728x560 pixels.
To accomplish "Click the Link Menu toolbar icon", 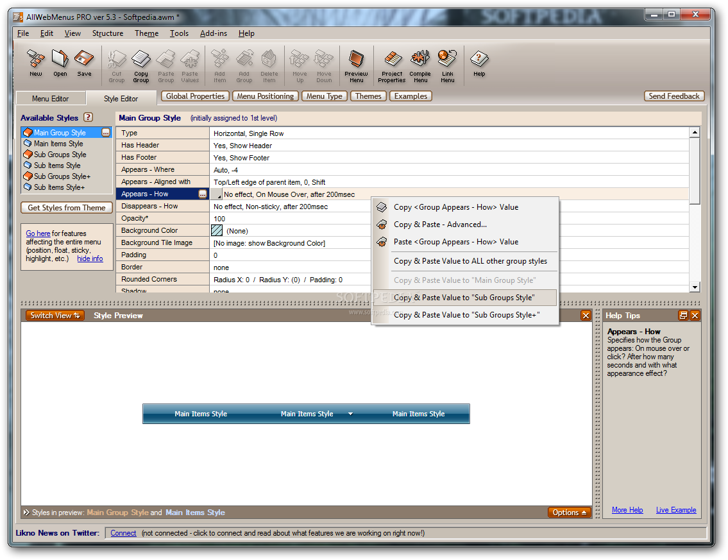I will (448, 67).
